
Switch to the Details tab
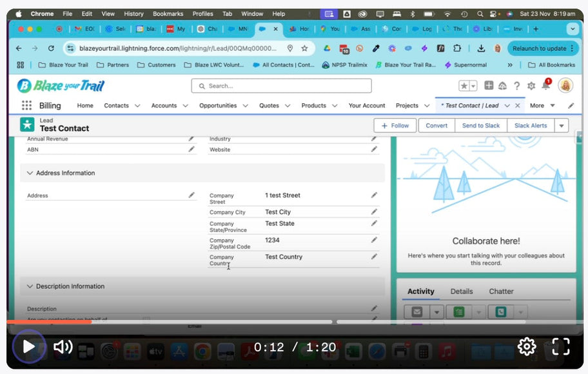[x=461, y=291]
